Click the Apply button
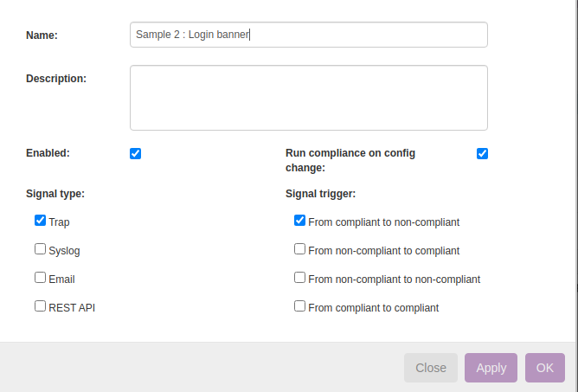This screenshot has width=578, height=392. tap(491, 368)
